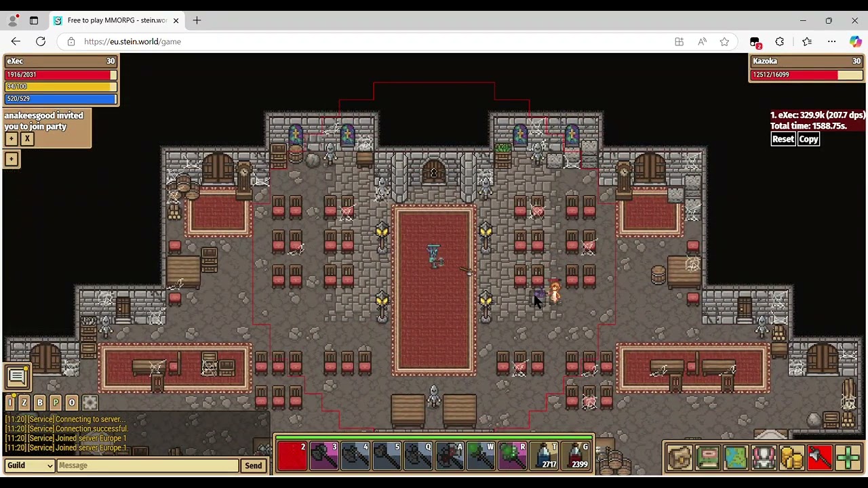The height and width of the screenshot is (488, 868).
Task: Trigger the green mace skill bound to R
Action: pos(511,455)
